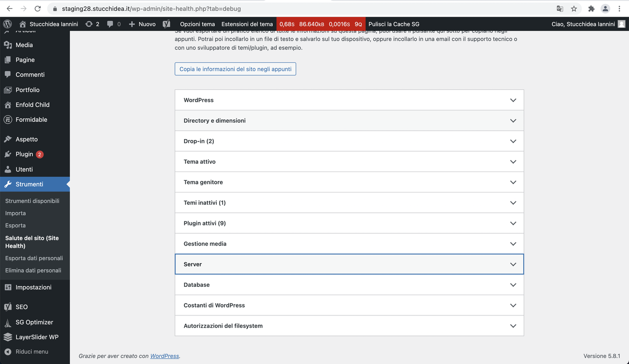Click the Impostazioni settings icon
Image resolution: width=629 pixels, height=364 pixels.
pos(8,287)
